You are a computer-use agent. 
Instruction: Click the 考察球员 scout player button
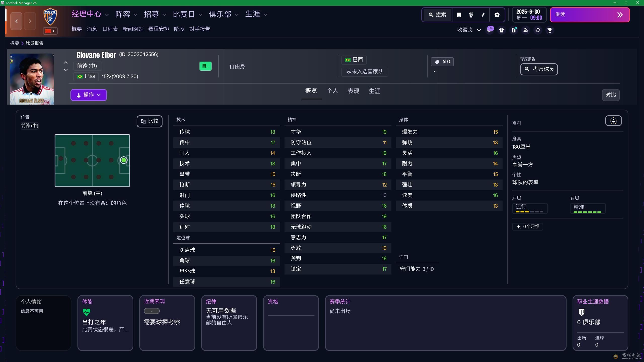539,69
